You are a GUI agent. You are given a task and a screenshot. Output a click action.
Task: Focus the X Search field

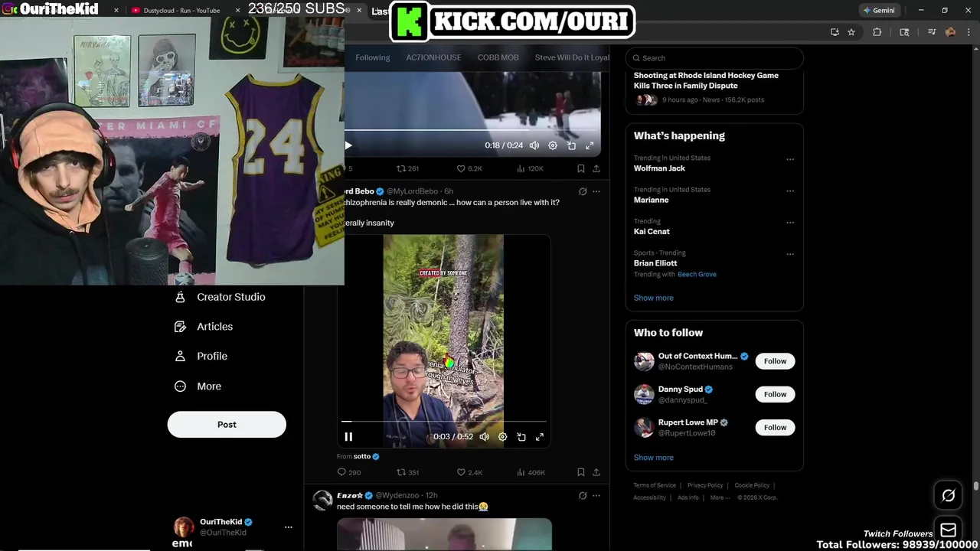pos(714,58)
